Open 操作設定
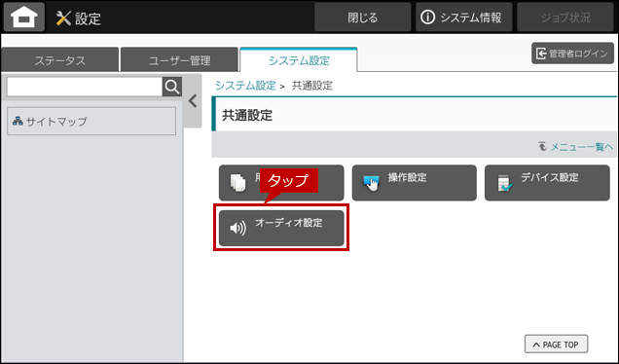Image resolution: width=619 pixels, height=364 pixels. click(414, 183)
